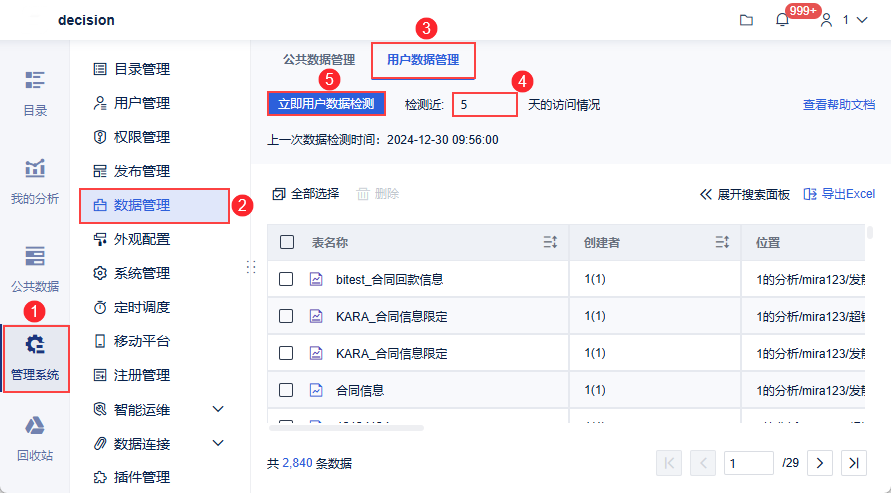Tick the header select-all checkbox
This screenshot has width=891, height=493.
[x=287, y=242]
